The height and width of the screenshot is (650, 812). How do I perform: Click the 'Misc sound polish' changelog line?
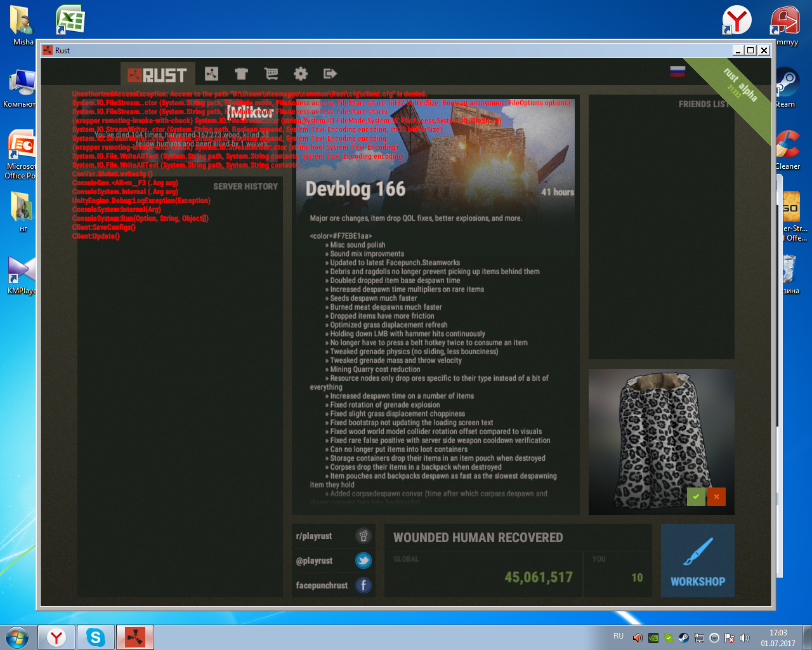(355, 245)
